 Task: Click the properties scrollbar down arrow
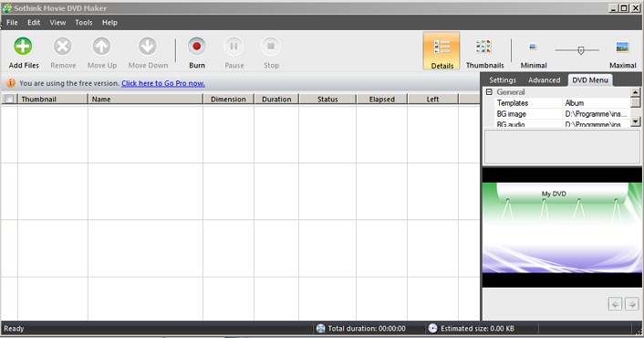[x=635, y=121]
